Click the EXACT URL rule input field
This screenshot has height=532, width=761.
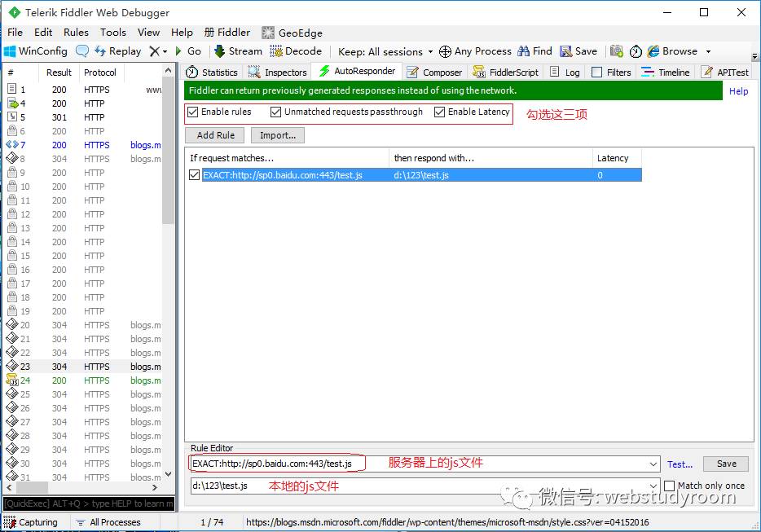click(x=424, y=464)
